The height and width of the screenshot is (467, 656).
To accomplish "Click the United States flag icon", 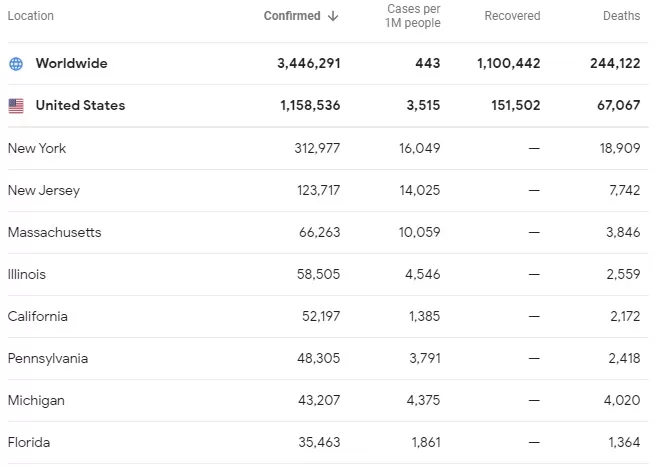I will [x=16, y=105].
